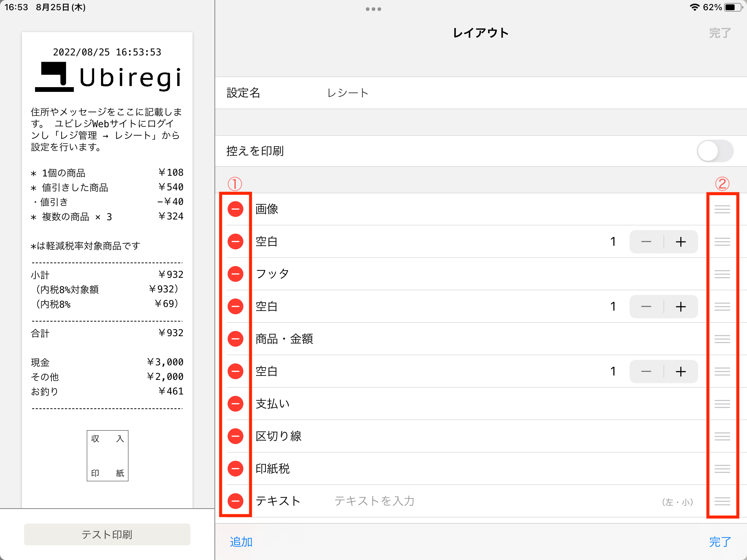
Task: Remove the 商品・金額 row via minus icon
Action: (x=235, y=339)
